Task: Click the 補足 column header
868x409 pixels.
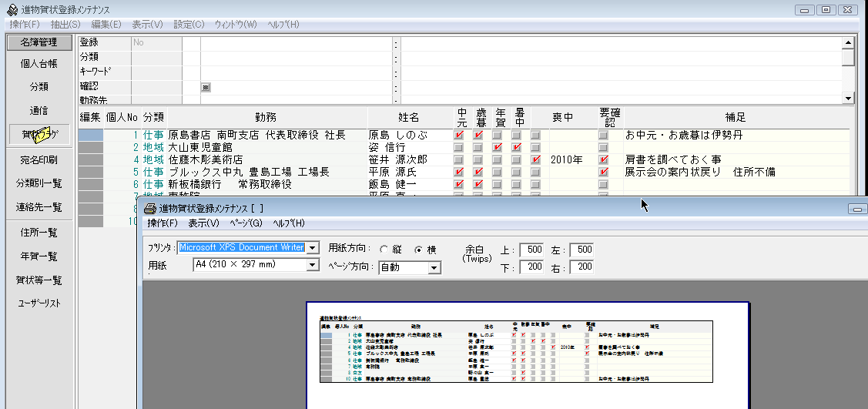Action: [736, 117]
